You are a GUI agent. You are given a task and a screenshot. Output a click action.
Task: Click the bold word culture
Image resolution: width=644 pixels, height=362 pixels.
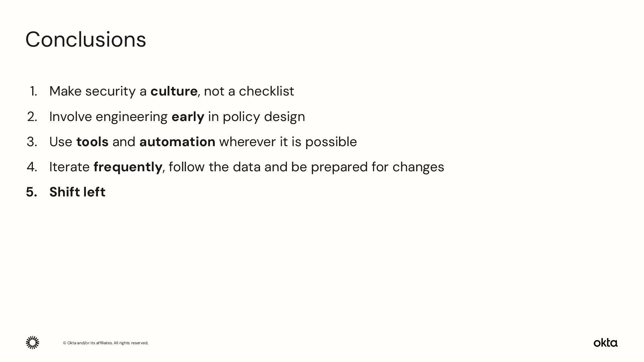(174, 91)
